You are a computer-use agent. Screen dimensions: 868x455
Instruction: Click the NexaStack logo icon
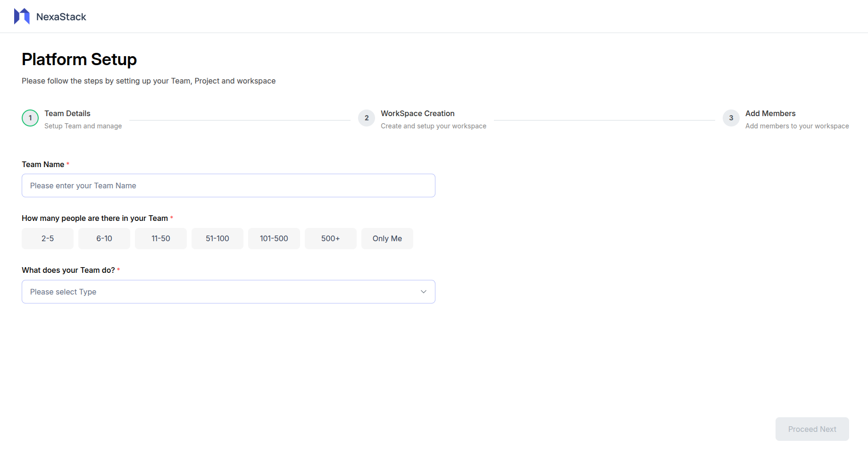tap(22, 17)
